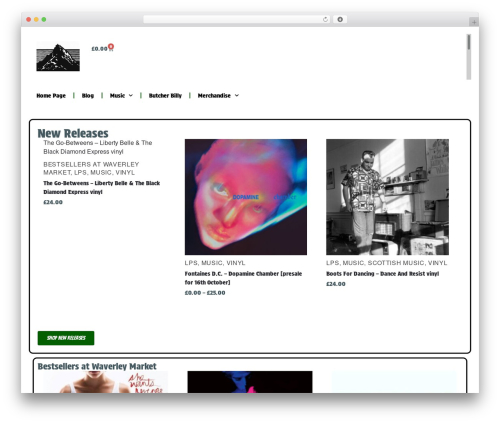Screen dimensions: 500x423
Task: Click the Scottish Music category under Boots For Dancing
Action: [x=396, y=263]
